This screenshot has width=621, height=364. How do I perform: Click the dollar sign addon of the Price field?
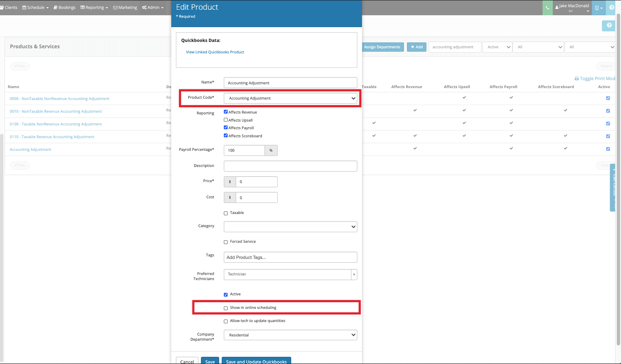tap(230, 182)
